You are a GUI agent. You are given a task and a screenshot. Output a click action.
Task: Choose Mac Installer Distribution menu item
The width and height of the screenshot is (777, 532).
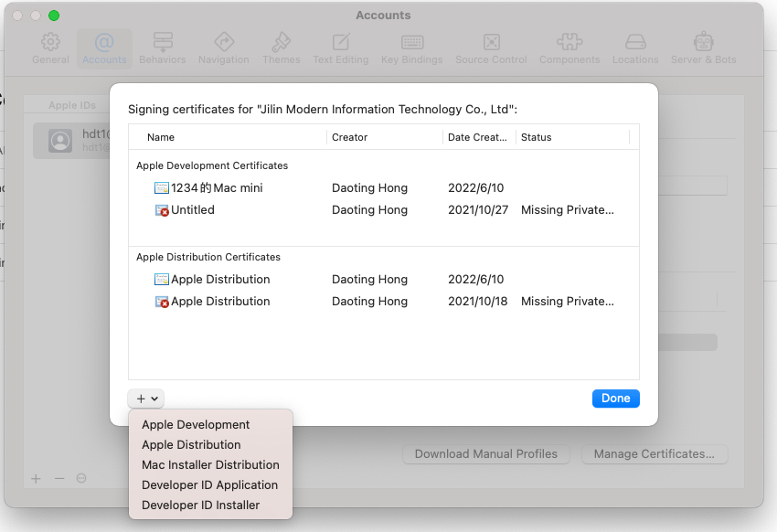click(x=210, y=464)
